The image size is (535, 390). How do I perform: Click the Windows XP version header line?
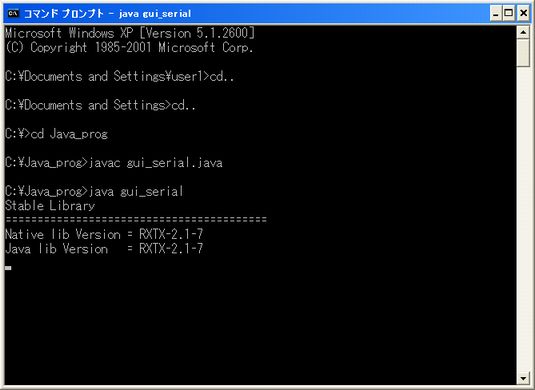click(130, 33)
